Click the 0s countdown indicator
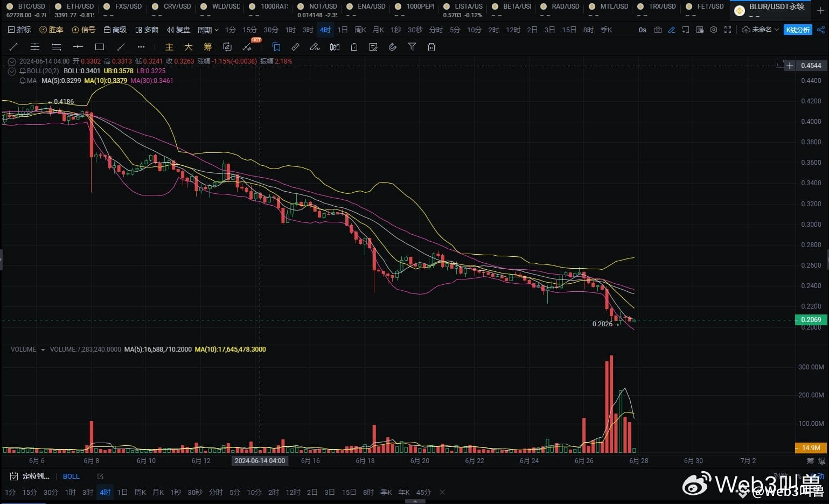Viewport: 829px width, 504px height. point(643,30)
